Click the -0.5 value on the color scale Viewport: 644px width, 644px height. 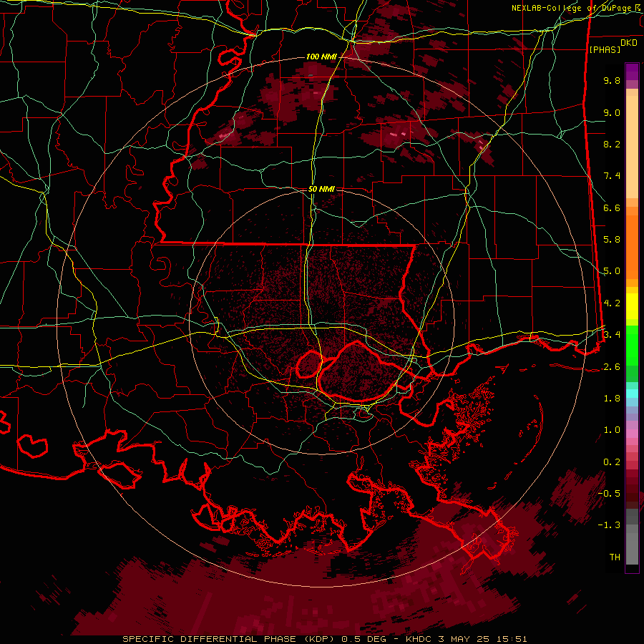(x=609, y=494)
